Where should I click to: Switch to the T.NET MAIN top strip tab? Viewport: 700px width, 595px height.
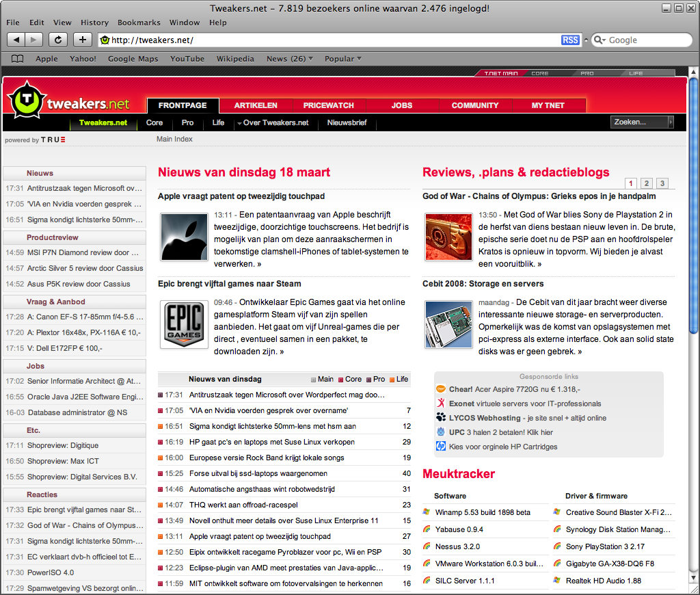501,73
